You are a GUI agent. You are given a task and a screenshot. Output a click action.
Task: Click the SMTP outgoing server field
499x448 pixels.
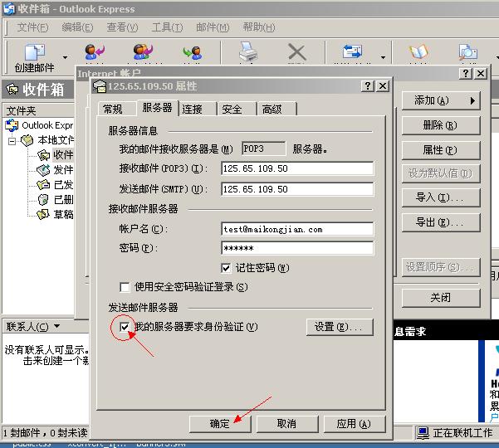tap(297, 189)
